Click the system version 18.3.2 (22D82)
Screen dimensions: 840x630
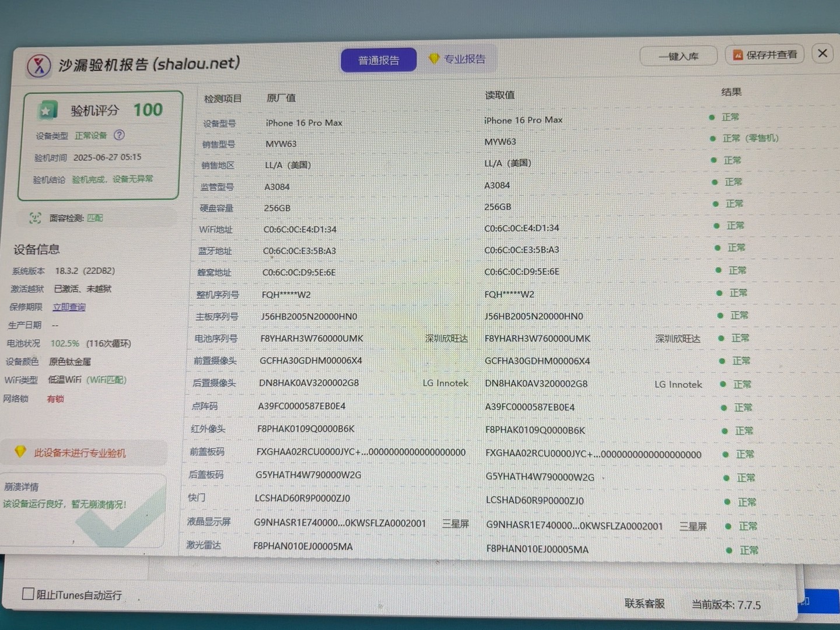point(85,271)
